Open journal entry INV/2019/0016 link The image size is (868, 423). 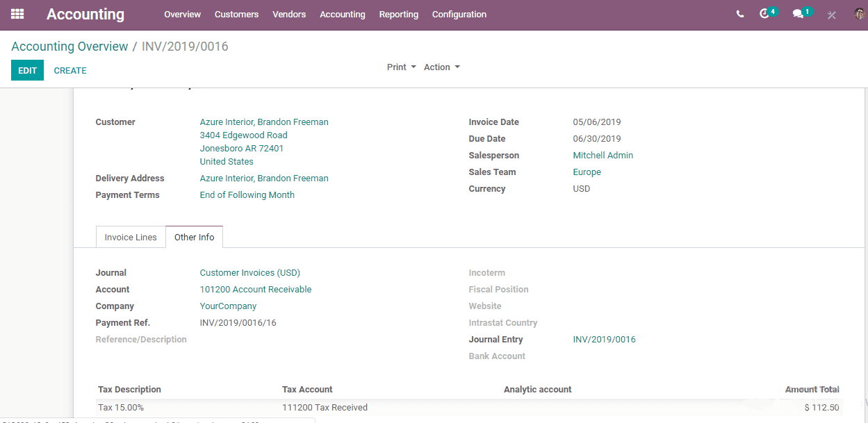(x=604, y=340)
